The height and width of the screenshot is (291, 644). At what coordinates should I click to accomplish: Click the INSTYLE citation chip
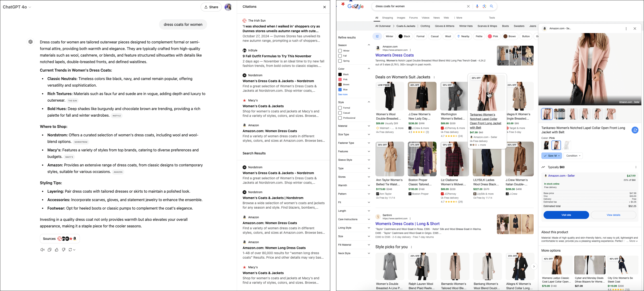coord(116,116)
